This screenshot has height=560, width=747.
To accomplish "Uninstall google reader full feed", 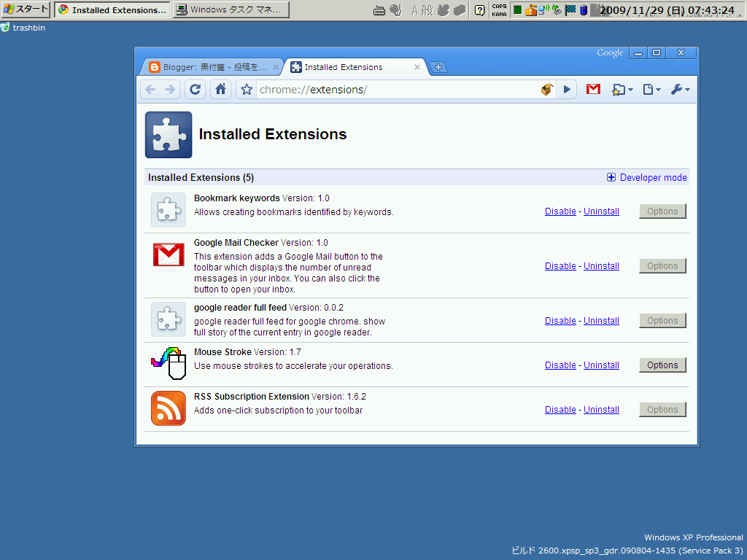I will (x=601, y=321).
